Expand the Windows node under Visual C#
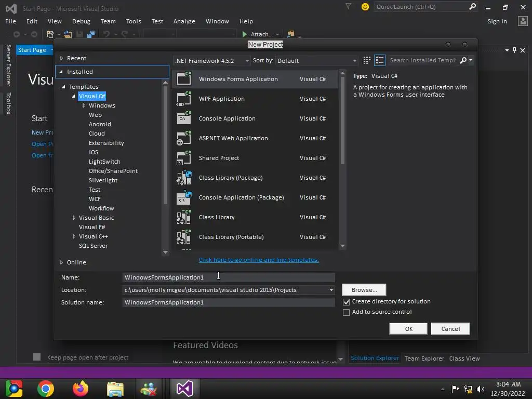 (x=84, y=105)
